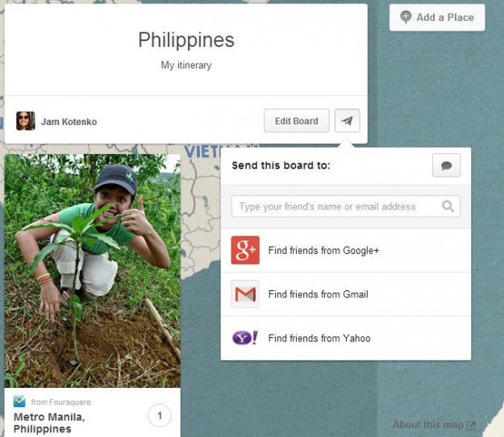Viewport: 504px width, 437px height.
Task: Select Find friends from Gmail
Action: (346, 294)
